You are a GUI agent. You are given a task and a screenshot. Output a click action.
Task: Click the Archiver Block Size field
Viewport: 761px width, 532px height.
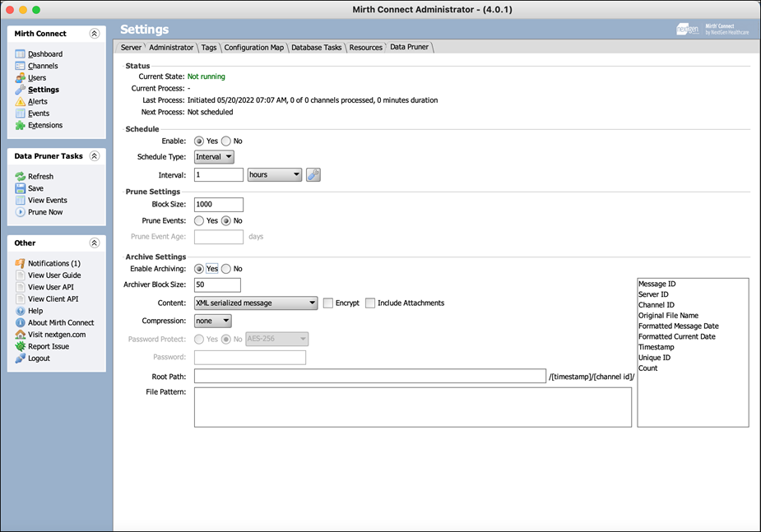(217, 285)
